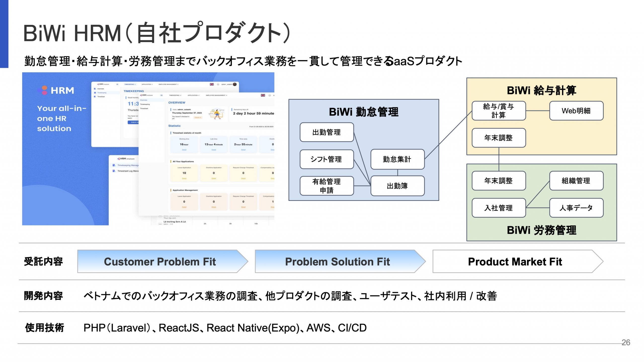The height and width of the screenshot is (362, 644).
Task: Click '13 hour 4 minute' Late time card
Action: 214,145
